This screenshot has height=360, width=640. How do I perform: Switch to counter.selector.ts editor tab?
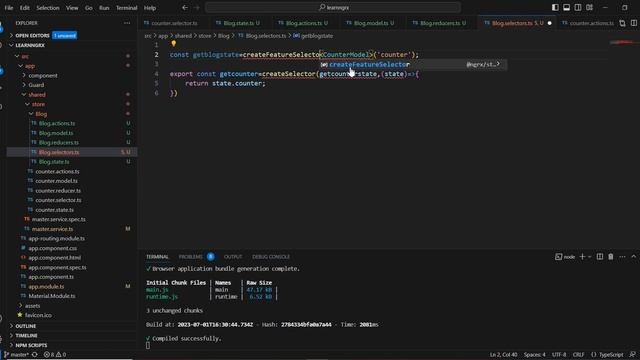tap(174, 23)
